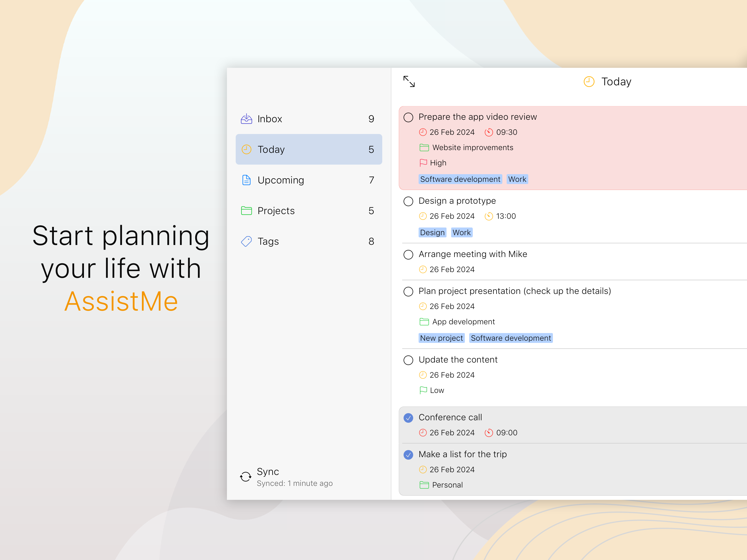
Task: Click the Projects folder icon in the sidebar
Action: 246,211
